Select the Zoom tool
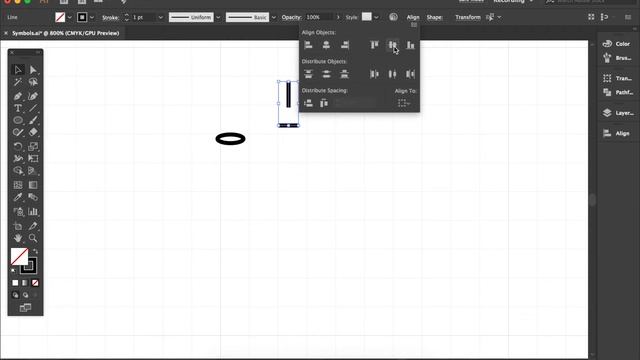Image resolution: width=640 pixels, height=360 pixels. point(33,238)
